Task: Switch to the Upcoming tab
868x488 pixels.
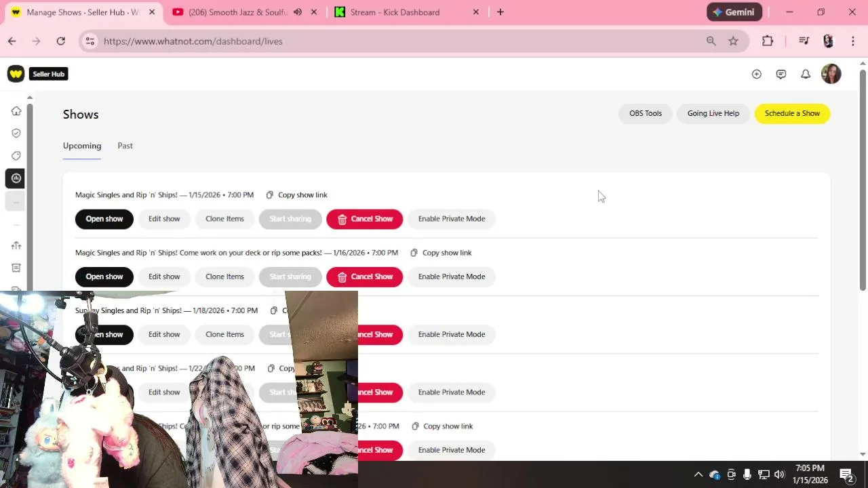Action: click(82, 146)
